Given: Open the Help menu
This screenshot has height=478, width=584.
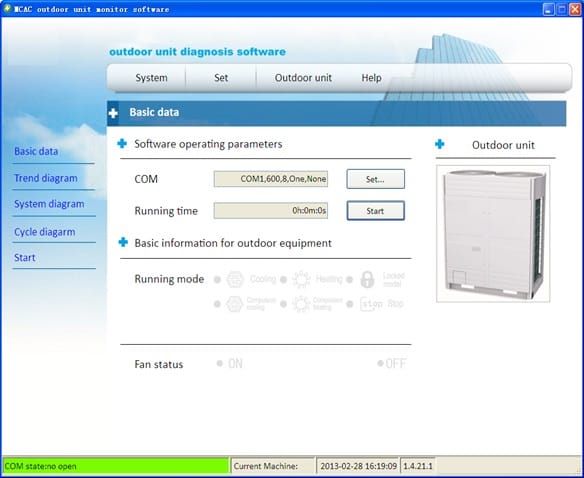Looking at the screenshot, I should (371, 78).
